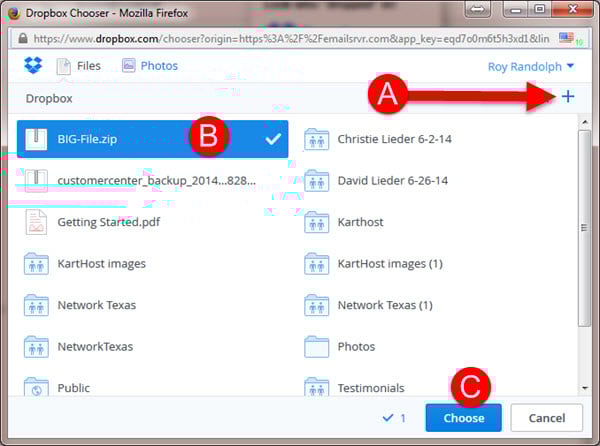The height and width of the screenshot is (446, 600).
Task: Open the Public folder name
Action: tap(73, 388)
